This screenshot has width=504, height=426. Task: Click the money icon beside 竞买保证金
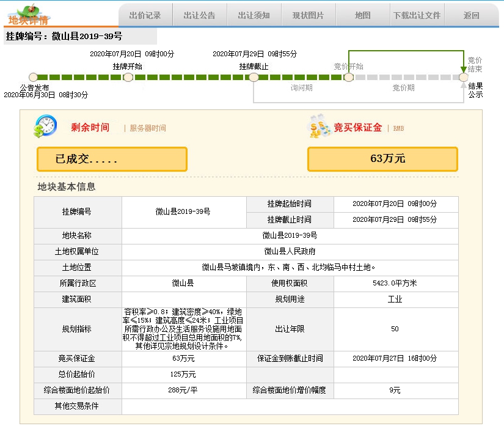(319, 126)
